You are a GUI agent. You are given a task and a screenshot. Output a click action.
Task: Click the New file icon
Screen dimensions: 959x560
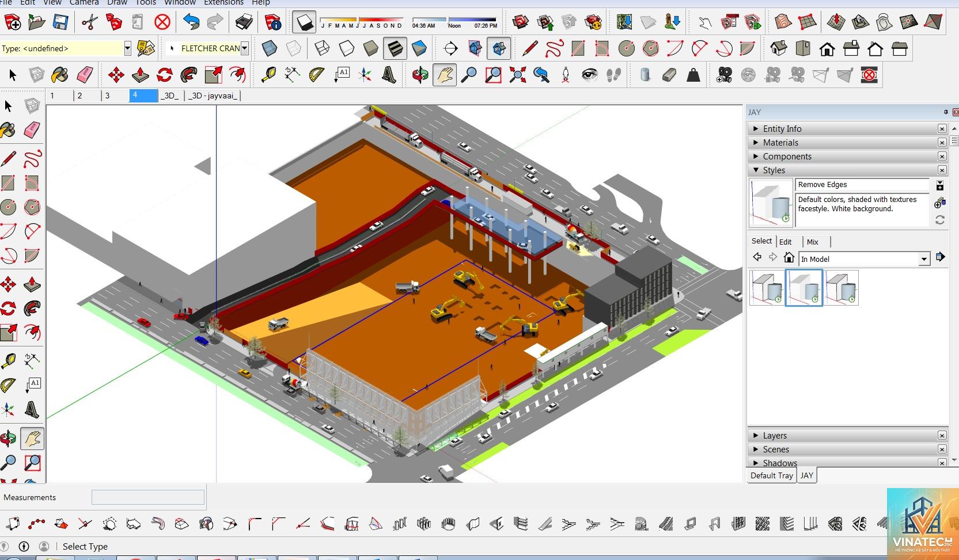12,22
